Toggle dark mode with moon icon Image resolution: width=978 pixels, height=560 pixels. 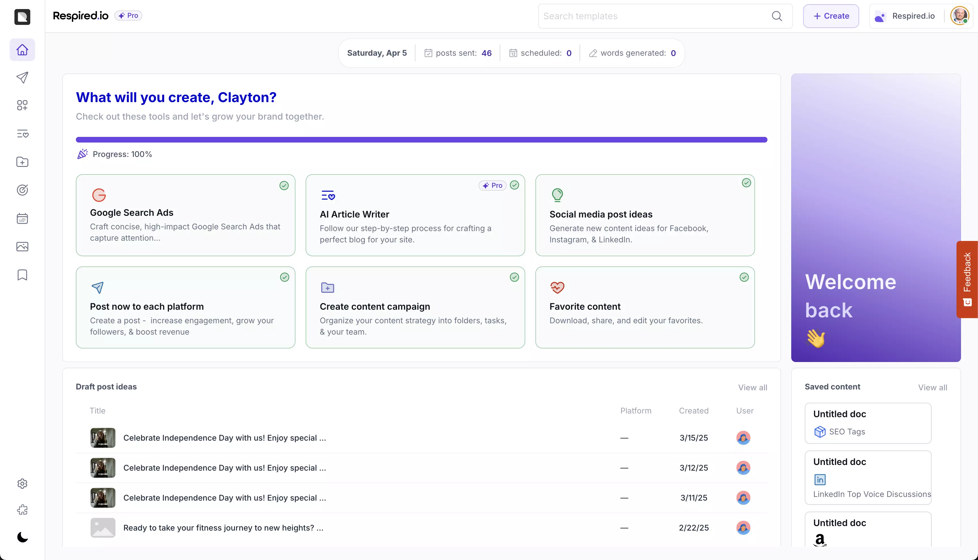[22, 537]
